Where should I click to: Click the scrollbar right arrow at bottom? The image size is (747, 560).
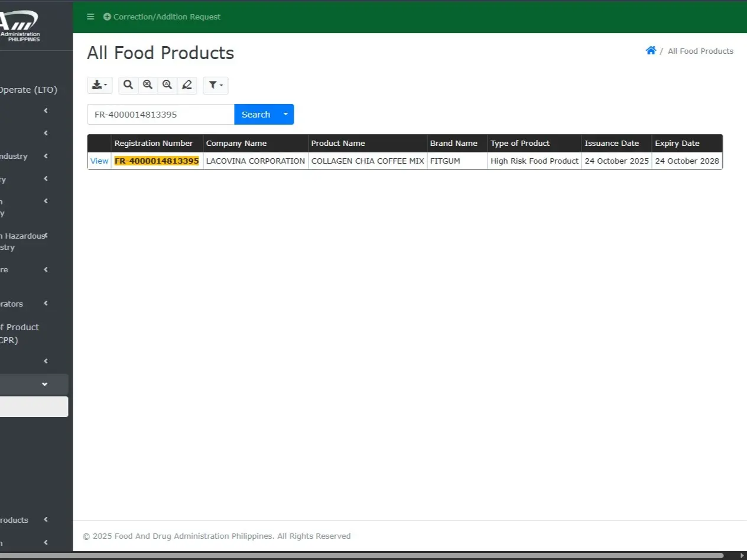[742, 556]
